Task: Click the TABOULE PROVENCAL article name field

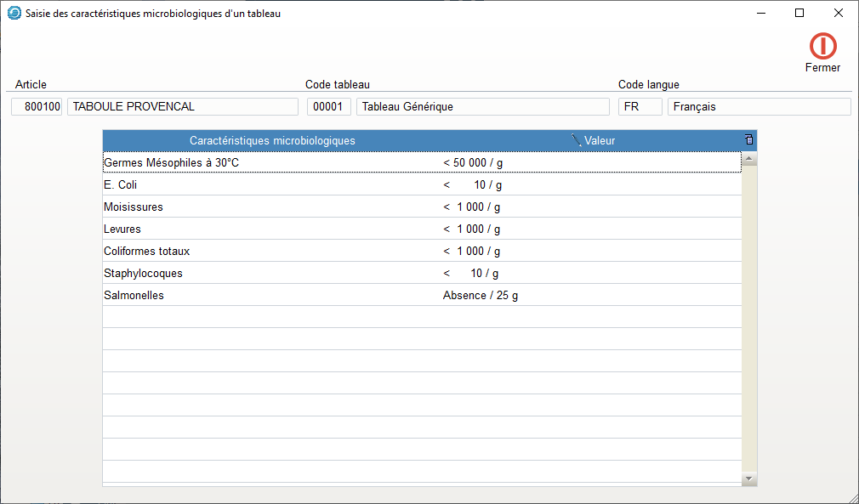Action: click(x=182, y=106)
